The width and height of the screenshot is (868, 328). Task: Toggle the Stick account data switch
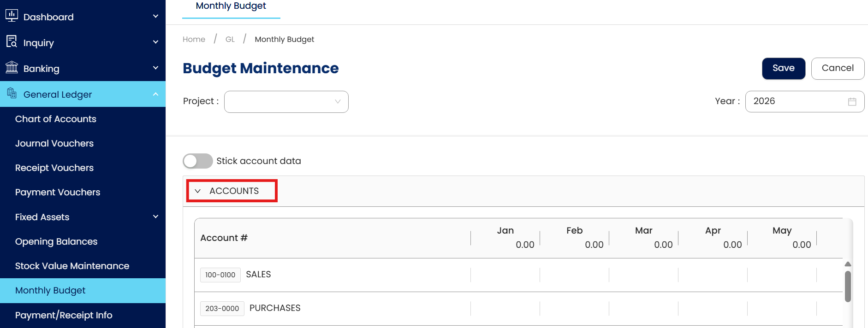197,161
